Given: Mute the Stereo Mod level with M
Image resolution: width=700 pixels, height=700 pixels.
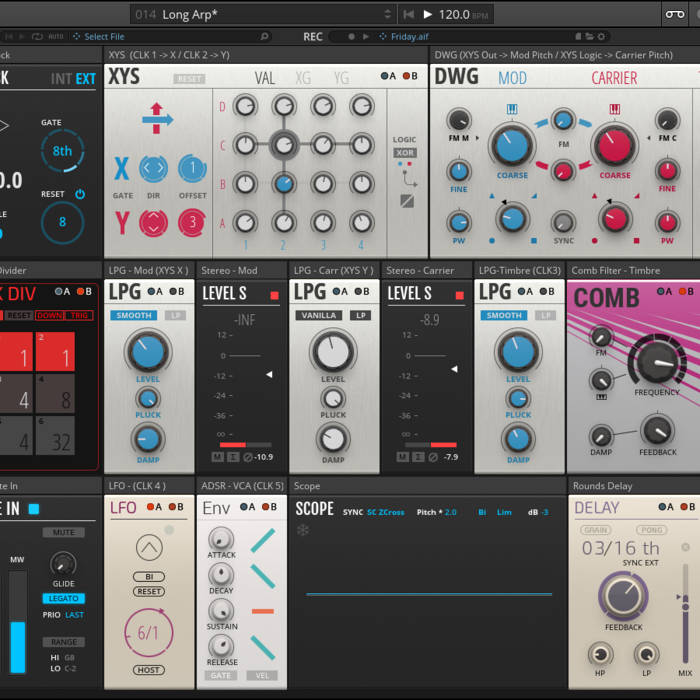Looking at the screenshot, I should point(218,457).
